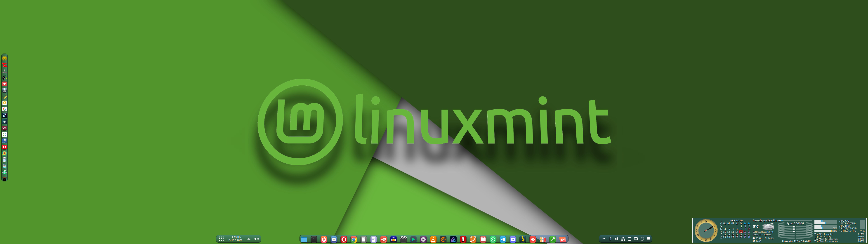Launch the red video camera app in dock
This screenshot has width=868, height=244.
[x=562, y=239]
